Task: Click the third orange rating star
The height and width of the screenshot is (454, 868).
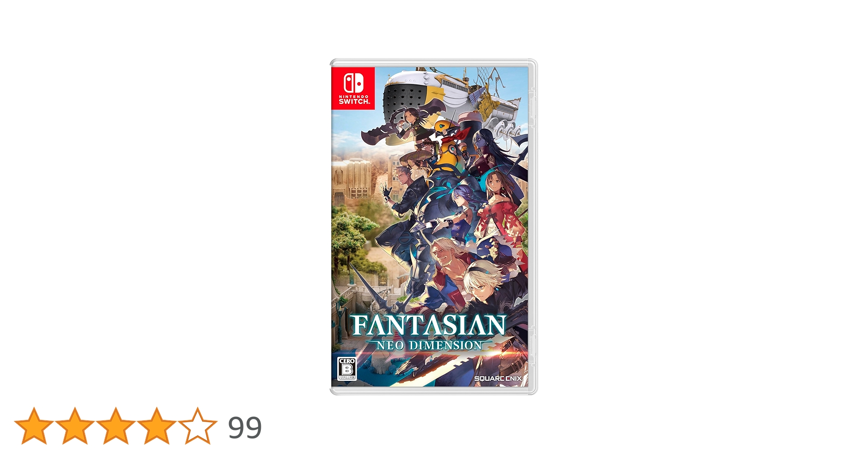Action: coord(116,426)
